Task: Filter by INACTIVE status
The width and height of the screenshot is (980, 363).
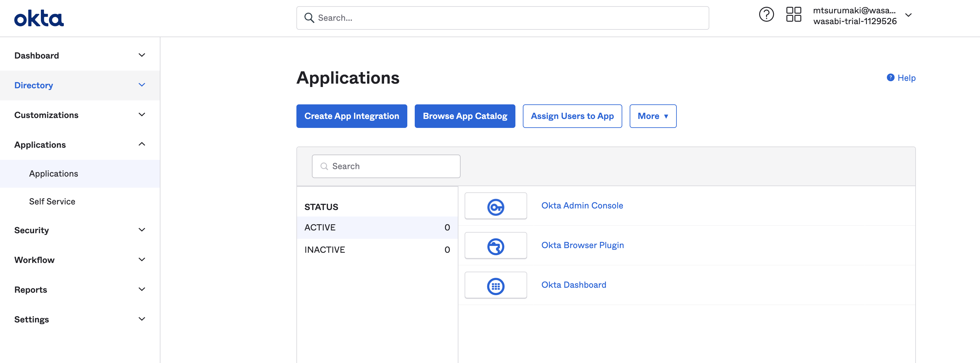Action: [377, 250]
